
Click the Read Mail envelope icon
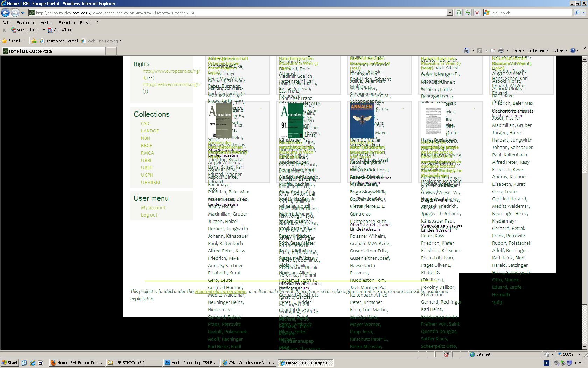[493, 50]
